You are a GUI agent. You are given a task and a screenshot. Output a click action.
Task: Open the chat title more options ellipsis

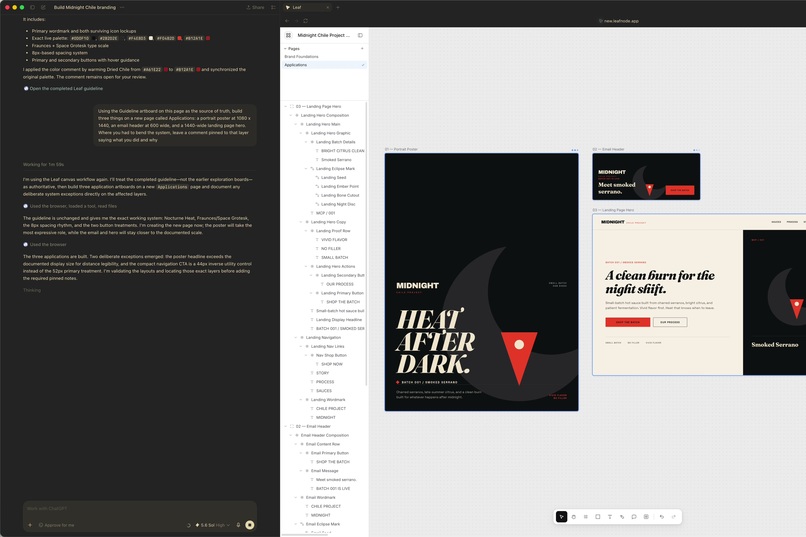pyautogui.click(x=122, y=7)
